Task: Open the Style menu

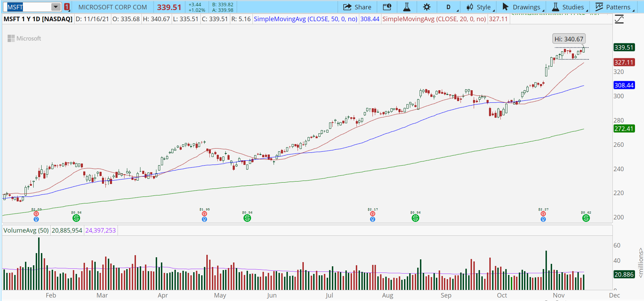Action: click(480, 7)
